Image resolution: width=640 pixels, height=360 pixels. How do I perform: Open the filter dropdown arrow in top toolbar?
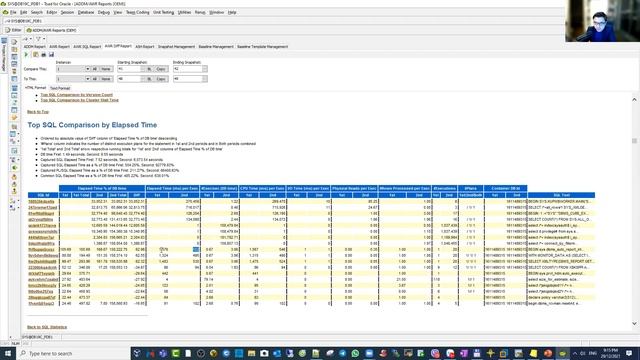click(x=44, y=39)
